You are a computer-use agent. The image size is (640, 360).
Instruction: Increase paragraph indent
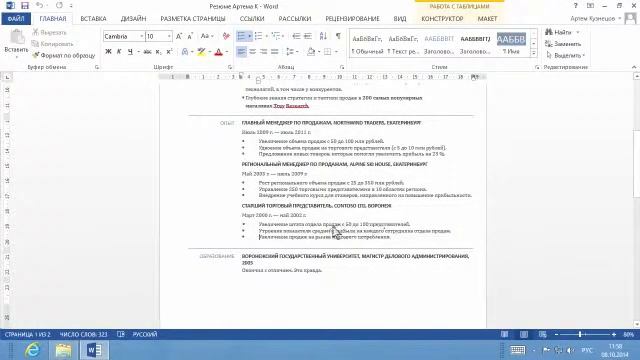click(308, 36)
